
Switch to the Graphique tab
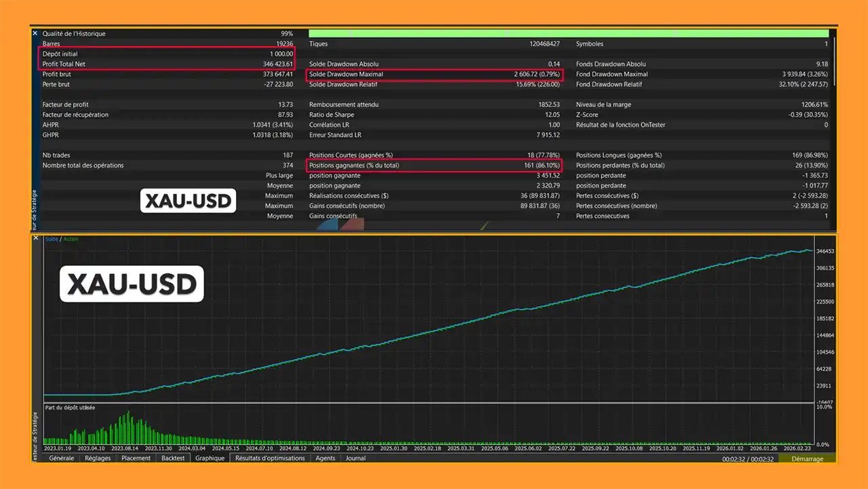point(210,458)
